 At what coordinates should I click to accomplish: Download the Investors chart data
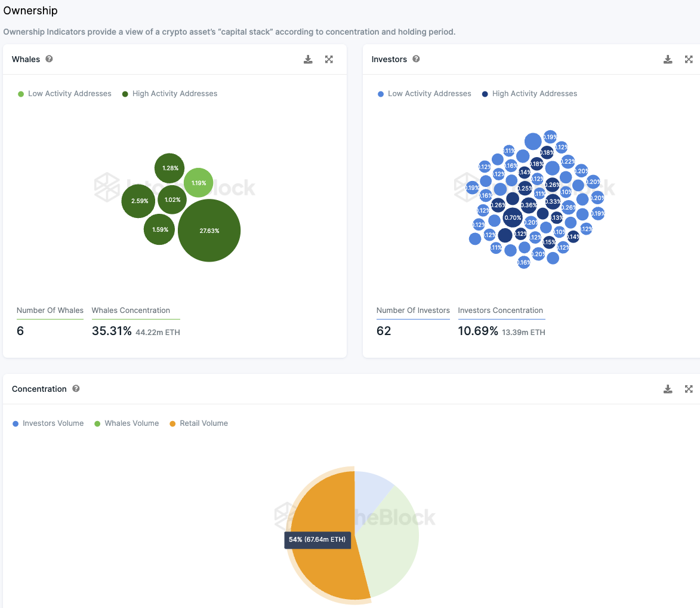tap(668, 59)
